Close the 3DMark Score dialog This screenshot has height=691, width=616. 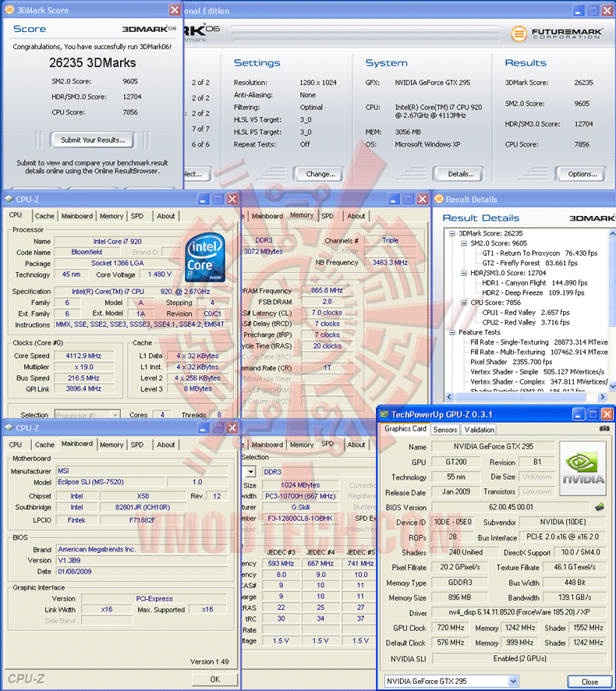175,9
